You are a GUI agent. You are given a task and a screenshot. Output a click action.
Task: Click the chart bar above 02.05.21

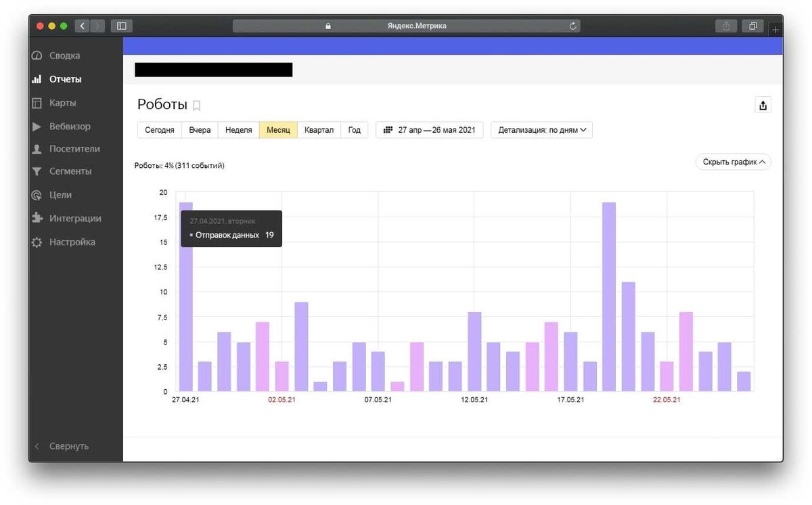pyautogui.click(x=282, y=376)
